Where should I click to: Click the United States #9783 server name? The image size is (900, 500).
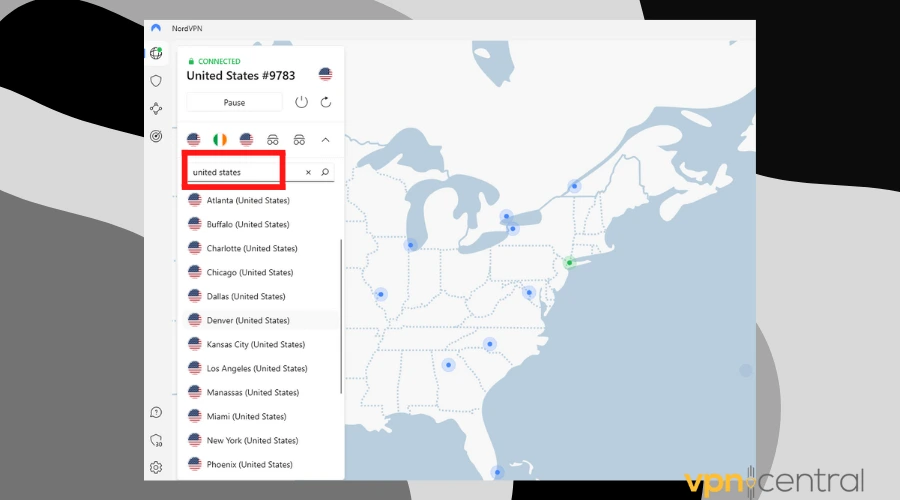click(x=240, y=76)
